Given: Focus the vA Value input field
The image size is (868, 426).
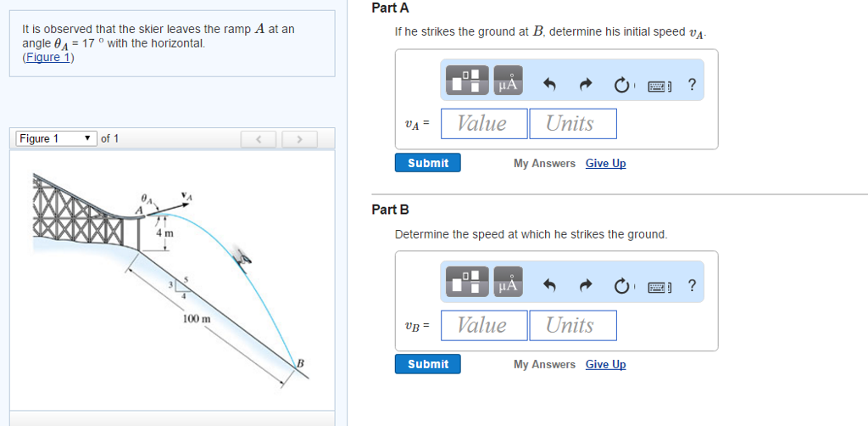Looking at the screenshot, I should pyautogui.click(x=484, y=124).
